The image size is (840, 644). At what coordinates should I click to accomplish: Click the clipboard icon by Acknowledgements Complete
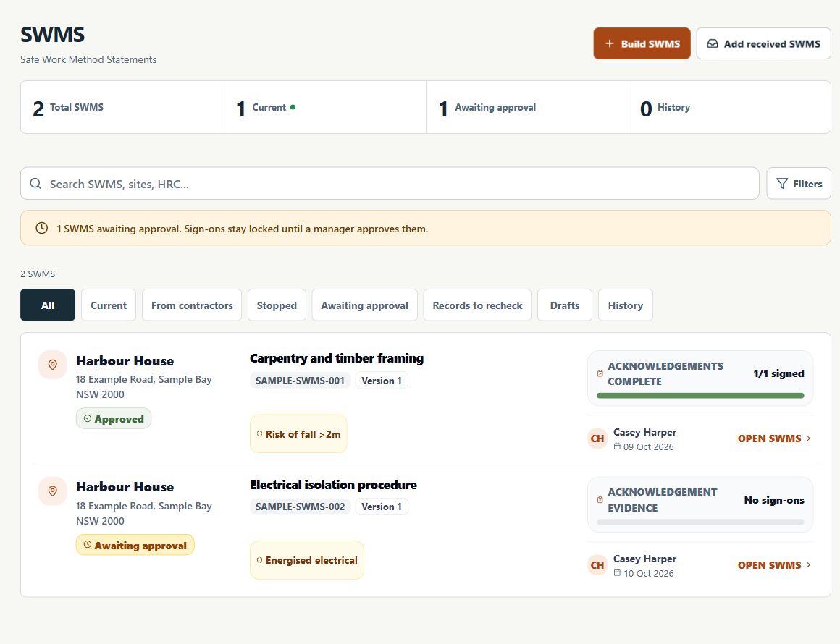[600, 373]
